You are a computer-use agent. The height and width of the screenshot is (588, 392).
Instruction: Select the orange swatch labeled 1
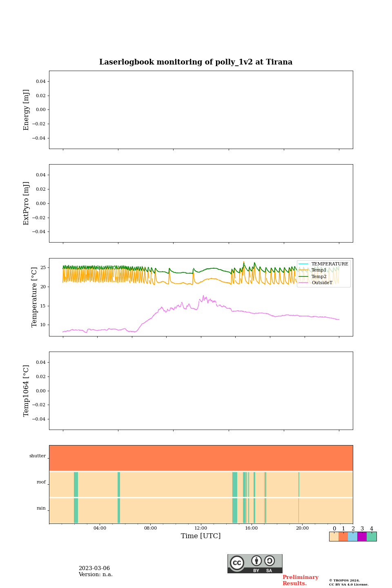click(343, 537)
